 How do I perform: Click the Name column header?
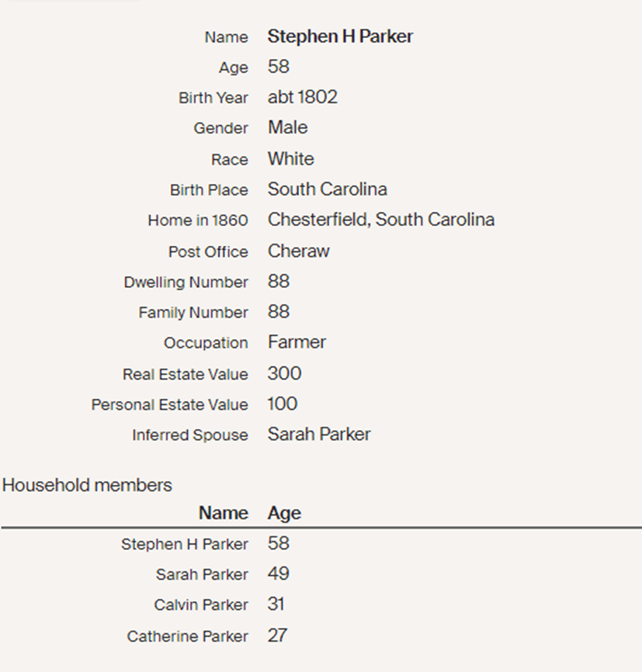(x=223, y=513)
